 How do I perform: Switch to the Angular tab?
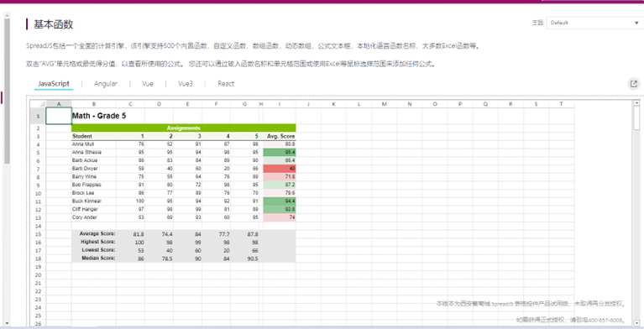(x=106, y=84)
